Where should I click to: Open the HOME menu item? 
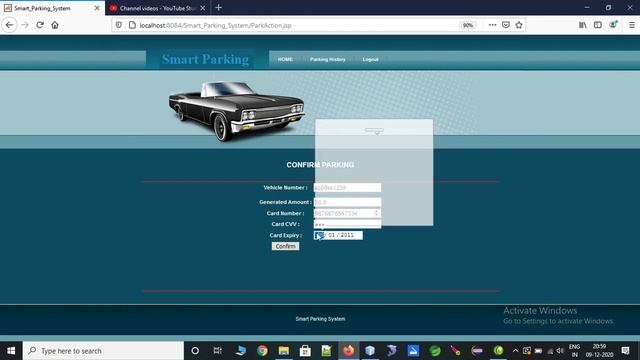point(285,59)
